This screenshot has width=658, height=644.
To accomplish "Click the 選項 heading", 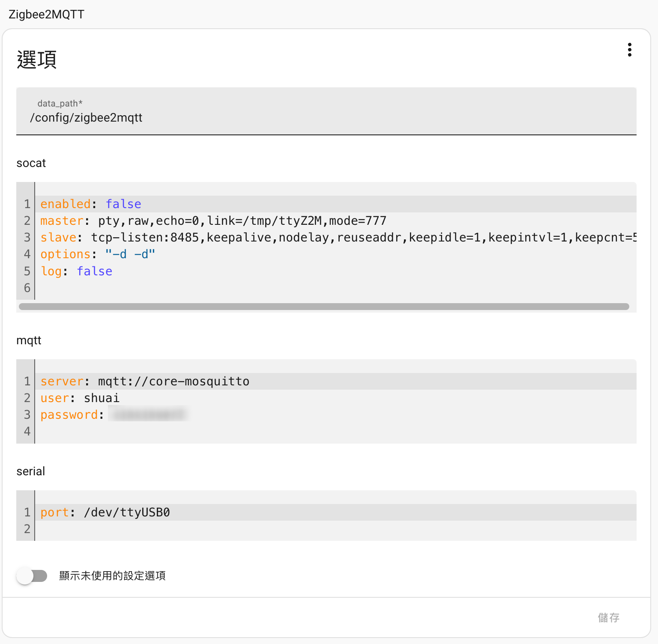I will click(x=37, y=60).
